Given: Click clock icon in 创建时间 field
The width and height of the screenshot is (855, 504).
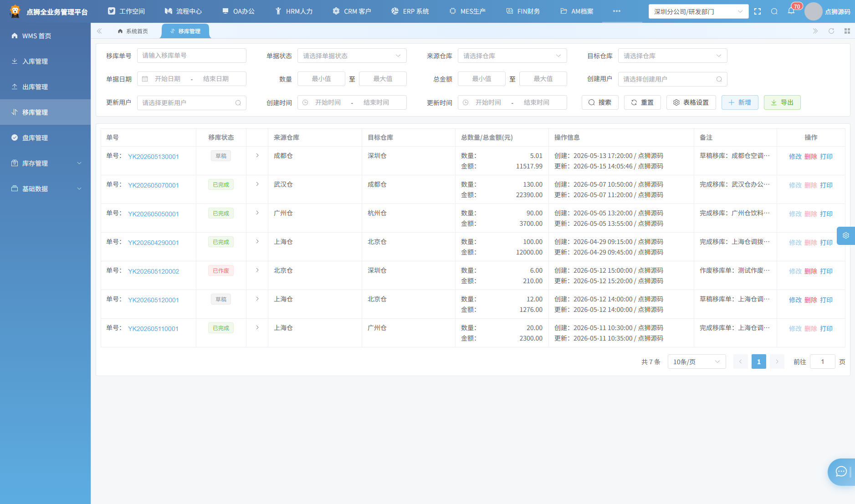Looking at the screenshot, I should pos(305,102).
